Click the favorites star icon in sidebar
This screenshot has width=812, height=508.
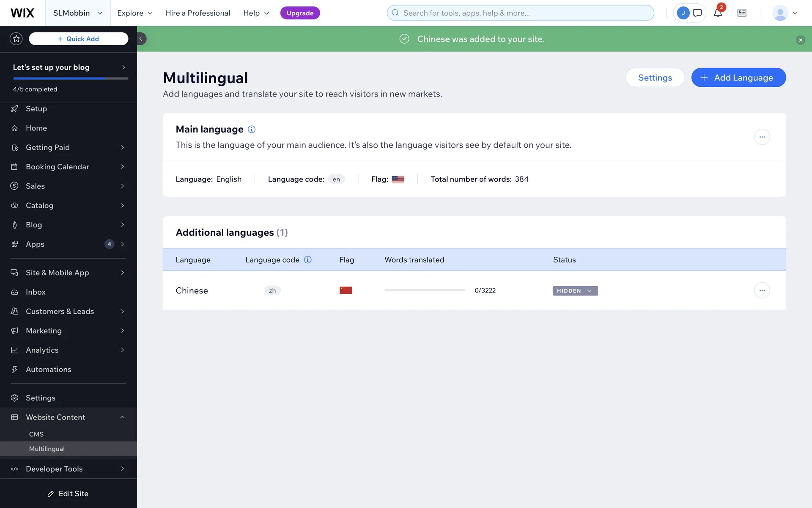[x=16, y=39]
